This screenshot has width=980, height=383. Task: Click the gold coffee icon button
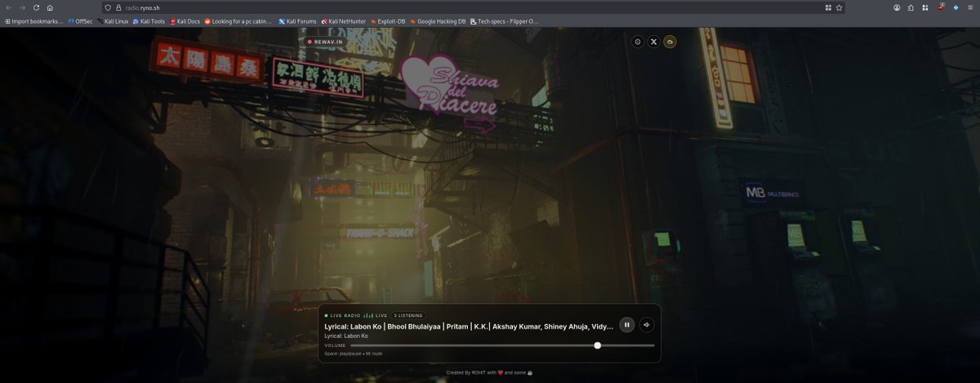click(x=670, y=42)
